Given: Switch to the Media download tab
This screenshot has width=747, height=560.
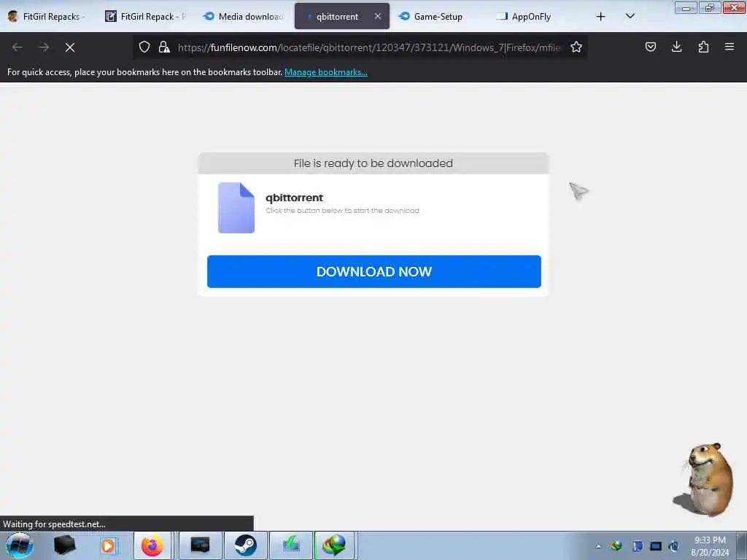Looking at the screenshot, I should [243, 17].
